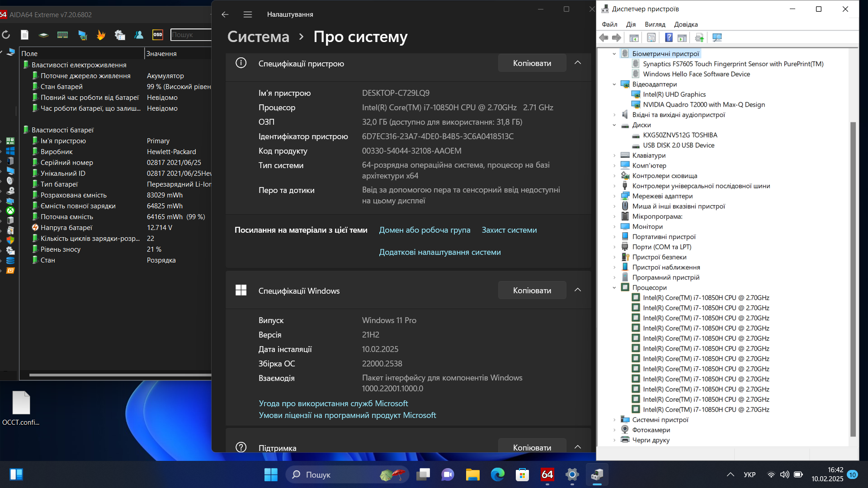Viewport: 868px width, 488px height.
Task: Click Копіювати next to Підтримка
Action: [x=532, y=446]
